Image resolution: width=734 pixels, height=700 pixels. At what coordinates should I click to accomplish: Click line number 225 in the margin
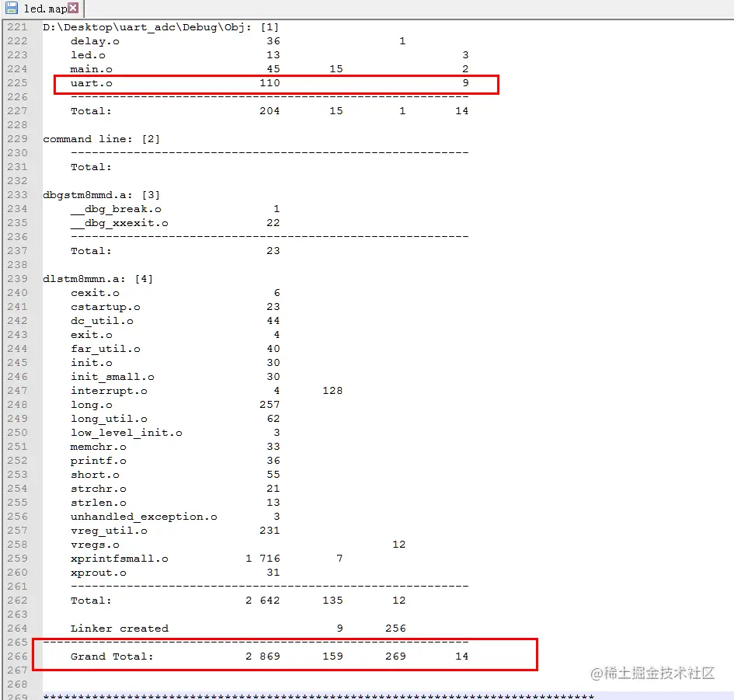[x=17, y=83]
